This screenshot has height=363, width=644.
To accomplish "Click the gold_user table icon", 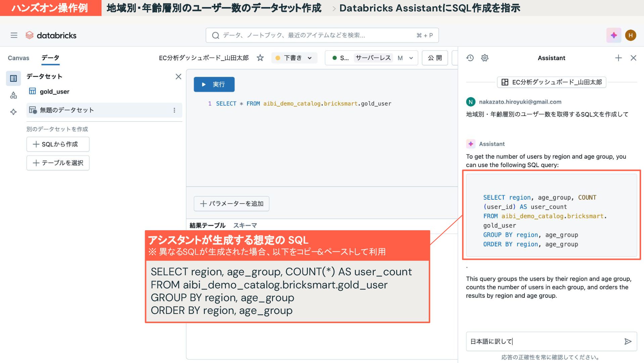I will click(33, 91).
